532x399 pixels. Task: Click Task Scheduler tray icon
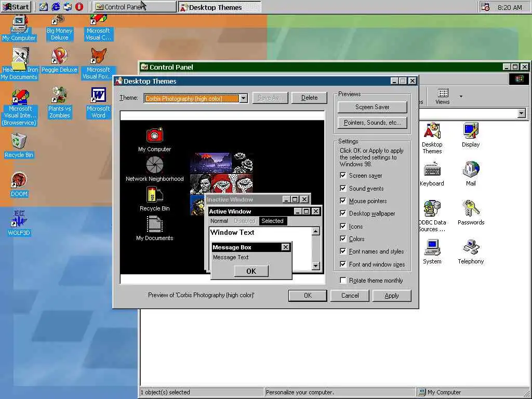click(485, 7)
